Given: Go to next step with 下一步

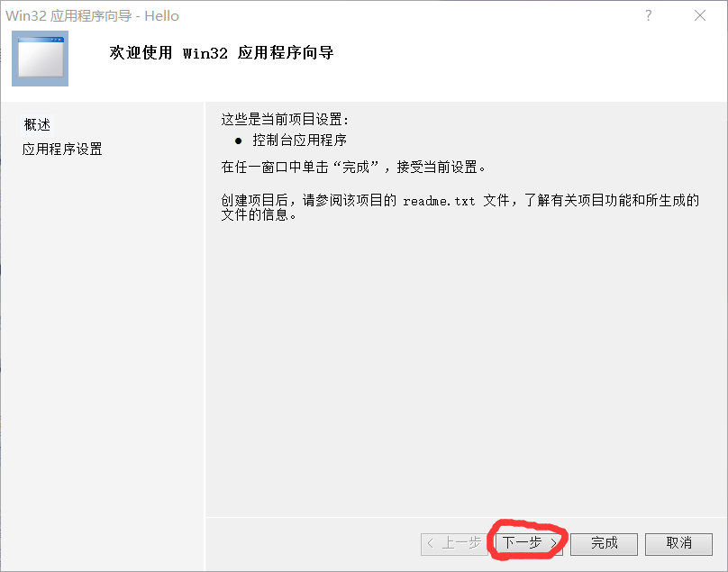Looking at the screenshot, I should (529, 544).
